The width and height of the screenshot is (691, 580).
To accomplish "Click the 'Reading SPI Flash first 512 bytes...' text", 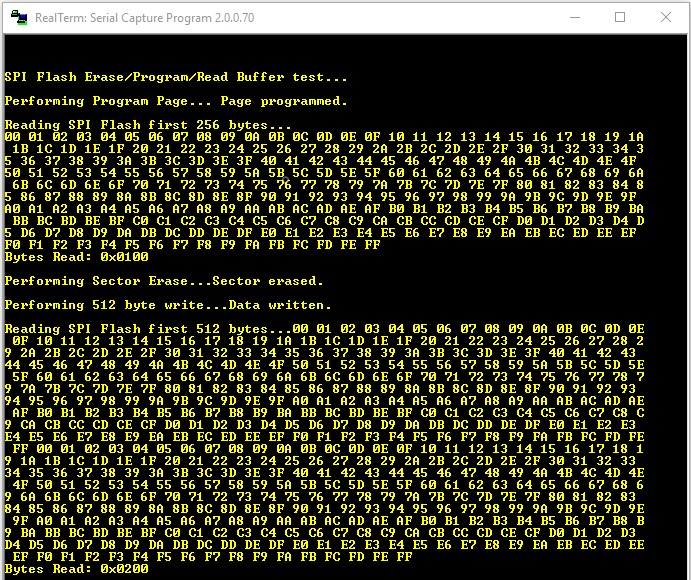I will [148, 329].
